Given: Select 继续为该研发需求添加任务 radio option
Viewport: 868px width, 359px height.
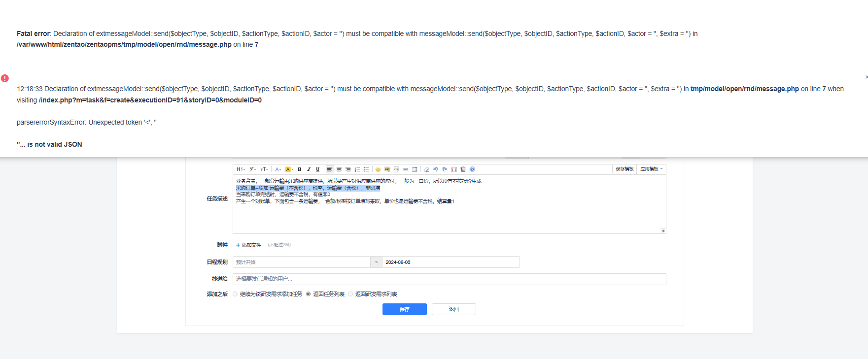Looking at the screenshot, I should click(235, 294).
